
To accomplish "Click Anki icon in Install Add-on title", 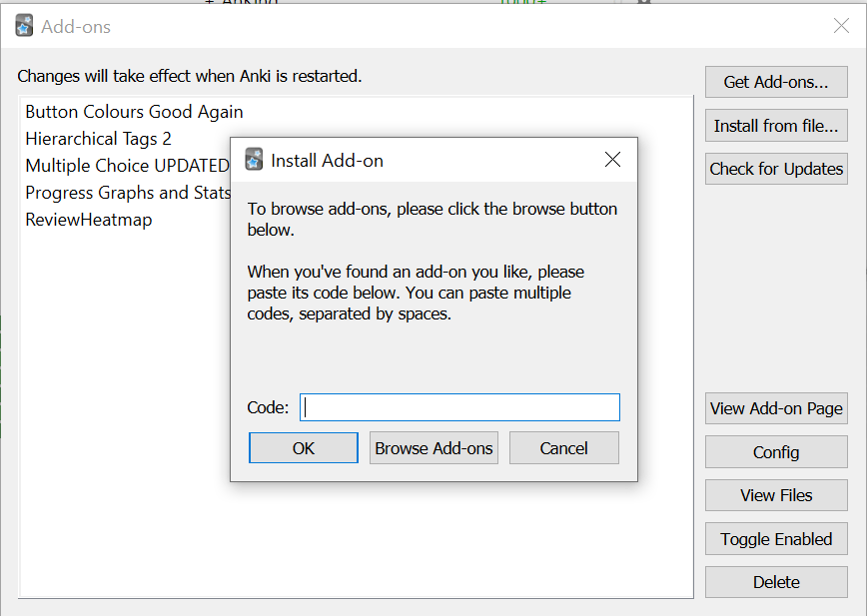I will (x=254, y=160).
